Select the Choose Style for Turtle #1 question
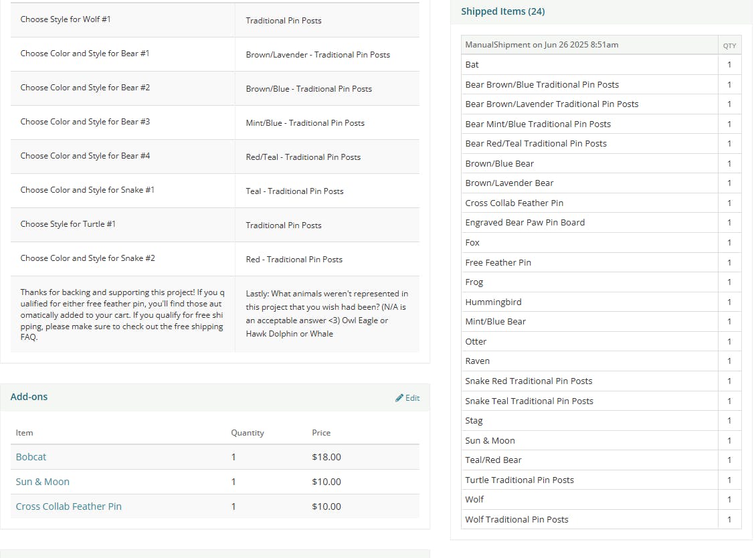 pos(68,224)
